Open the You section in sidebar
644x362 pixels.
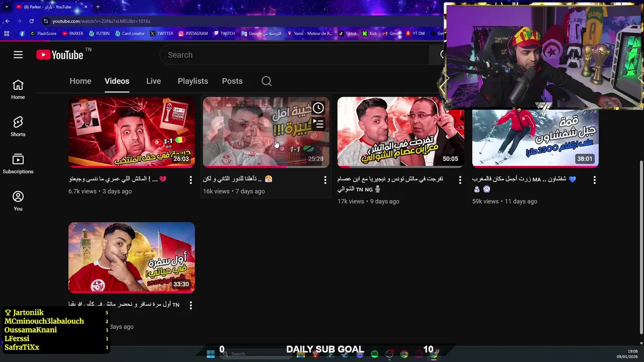[x=18, y=201]
